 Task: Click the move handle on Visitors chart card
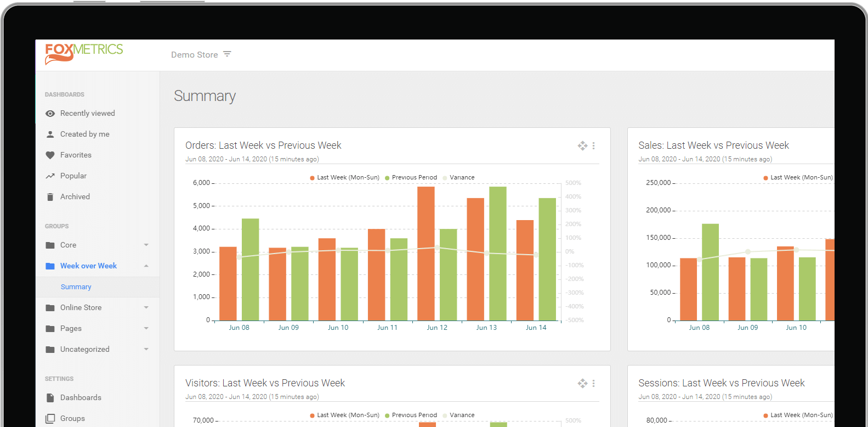click(x=582, y=383)
